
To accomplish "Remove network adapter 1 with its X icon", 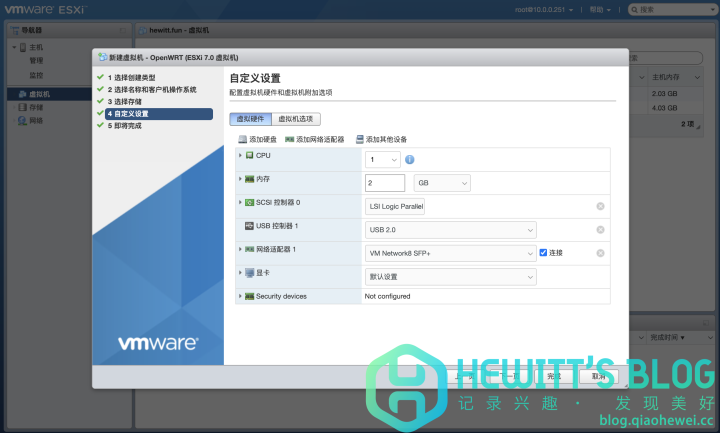I will click(x=600, y=253).
